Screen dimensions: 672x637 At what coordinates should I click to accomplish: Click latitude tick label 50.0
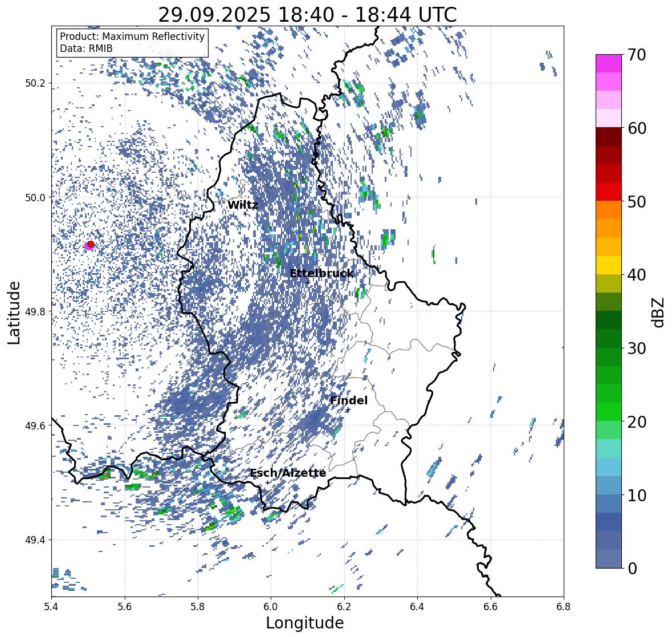pyautogui.click(x=35, y=198)
